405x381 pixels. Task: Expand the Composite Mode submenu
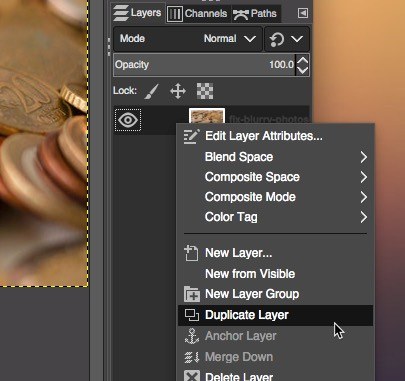[275, 197]
